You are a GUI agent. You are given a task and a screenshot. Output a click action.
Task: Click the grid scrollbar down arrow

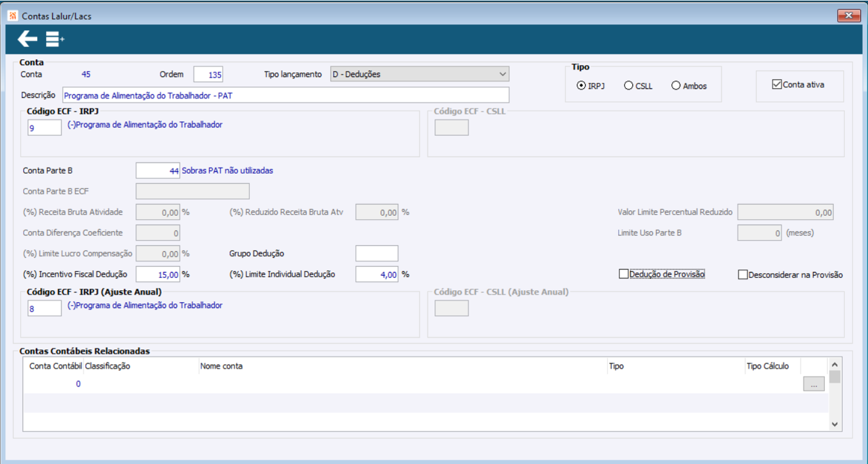point(834,424)
